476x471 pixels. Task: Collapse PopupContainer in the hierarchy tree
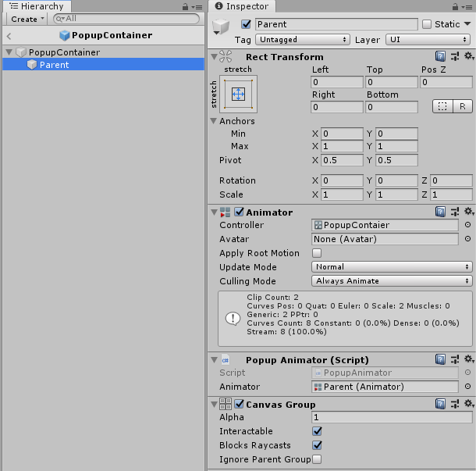[9, 52]
